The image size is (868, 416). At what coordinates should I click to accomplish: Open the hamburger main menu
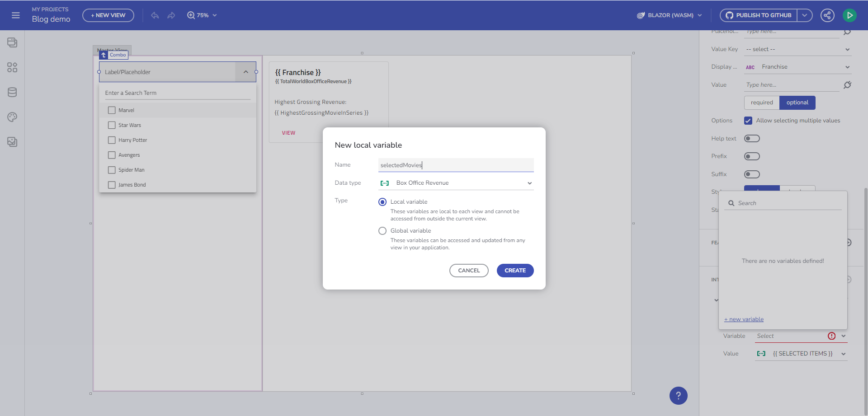pos(16,15)
